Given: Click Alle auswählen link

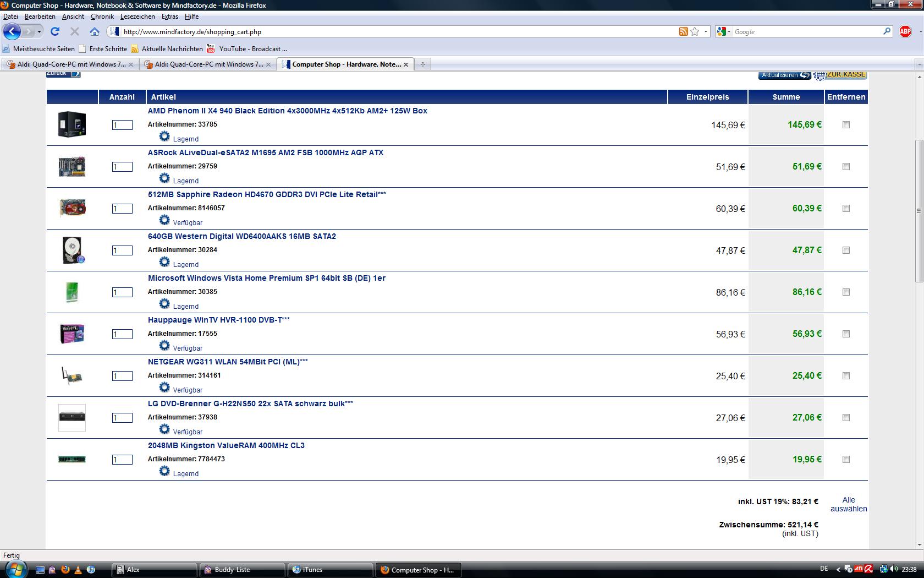Looking at the screenshot, I should (x=849, y=504).
